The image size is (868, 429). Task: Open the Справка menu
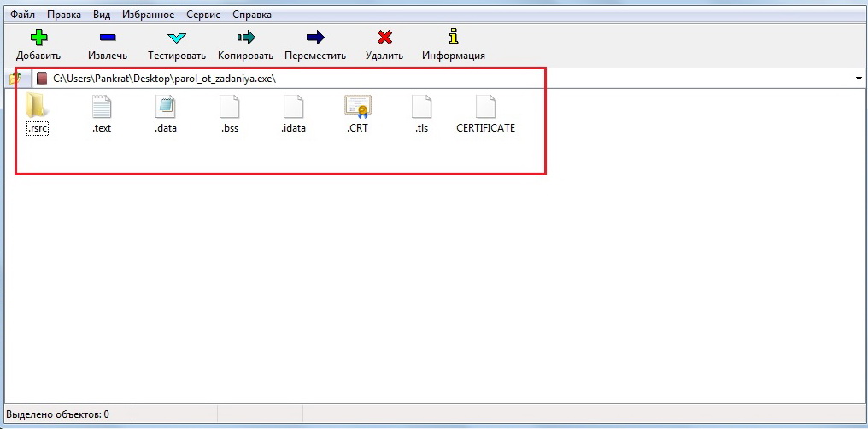[252, 15]
